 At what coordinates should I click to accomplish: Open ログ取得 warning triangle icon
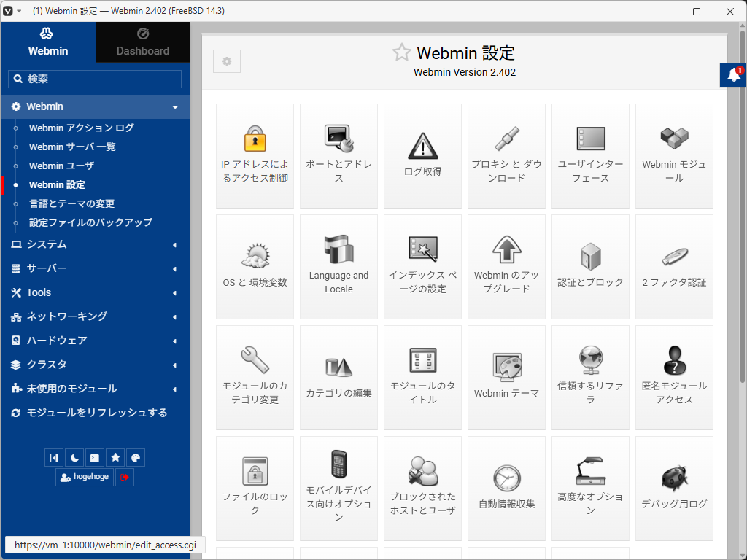coord(422,146)
